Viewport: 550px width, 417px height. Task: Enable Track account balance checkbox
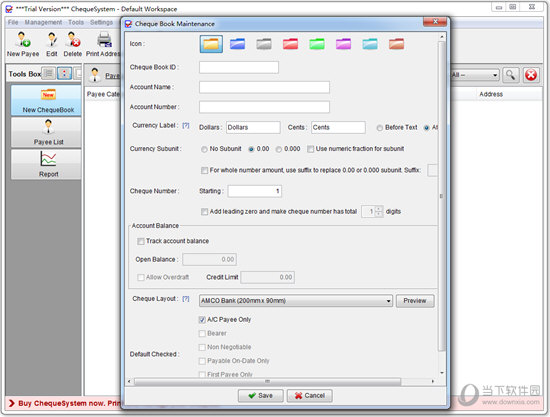pyautogui.click(x=141, y=241)
